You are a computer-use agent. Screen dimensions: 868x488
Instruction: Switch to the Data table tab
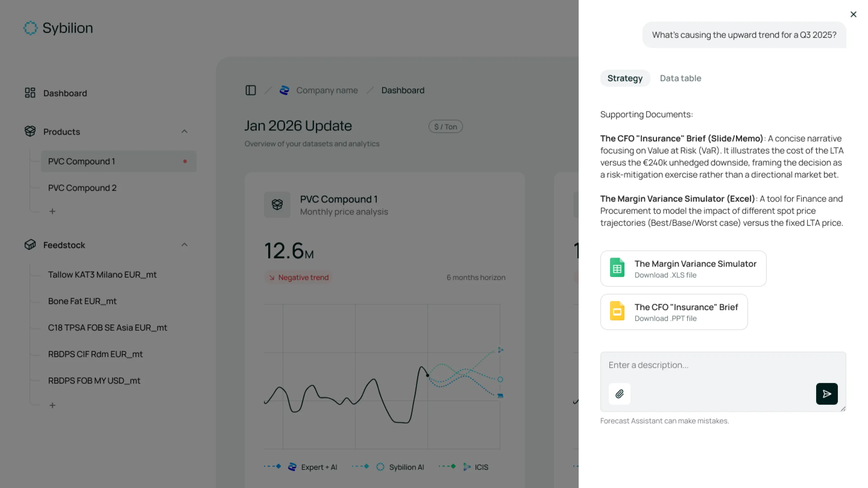(680, 78)
